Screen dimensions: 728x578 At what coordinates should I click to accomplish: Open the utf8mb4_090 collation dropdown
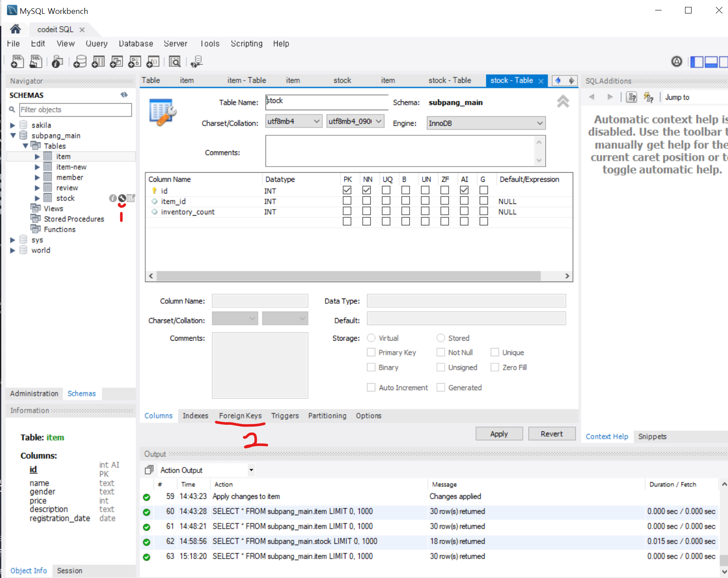click(x=355, y=121)
